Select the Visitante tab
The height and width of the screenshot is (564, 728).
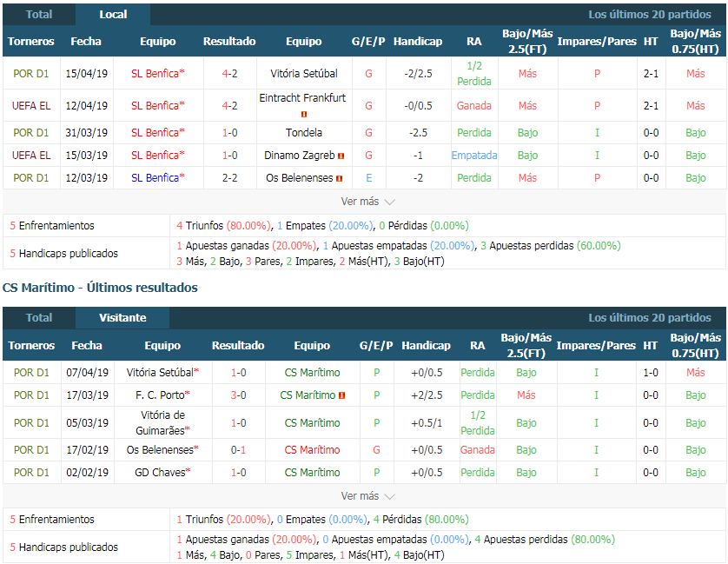tap(122, 318)
